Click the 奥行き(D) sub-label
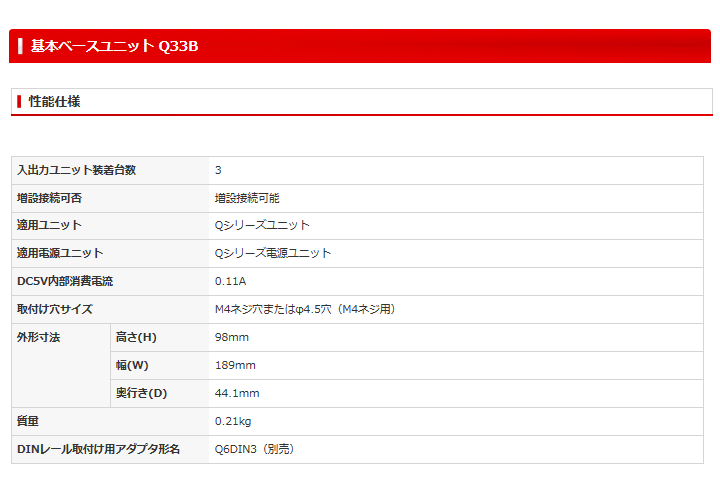 point(141,394)
